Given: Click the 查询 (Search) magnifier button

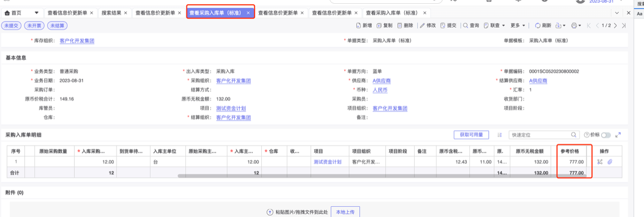Looking at the screenshot, I should tap(471, 25).
